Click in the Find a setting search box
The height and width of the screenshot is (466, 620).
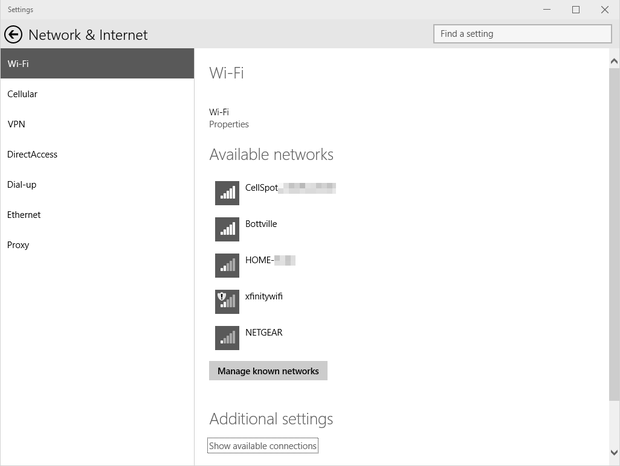pyautogui.click(x=522, y=34)
